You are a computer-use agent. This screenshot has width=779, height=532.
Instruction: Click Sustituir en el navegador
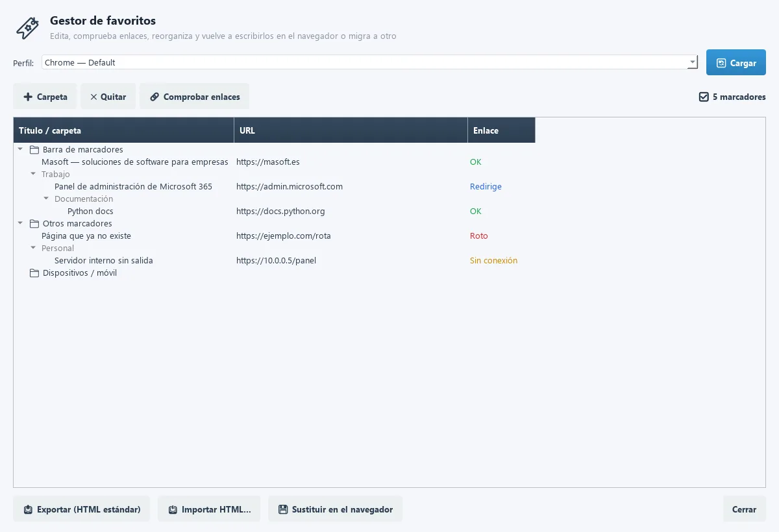point(335,509)
